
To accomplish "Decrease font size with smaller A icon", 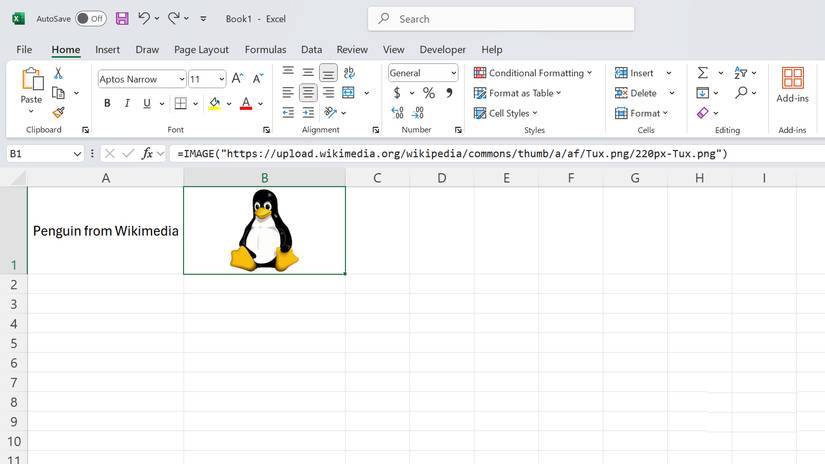I will [258, 79].
